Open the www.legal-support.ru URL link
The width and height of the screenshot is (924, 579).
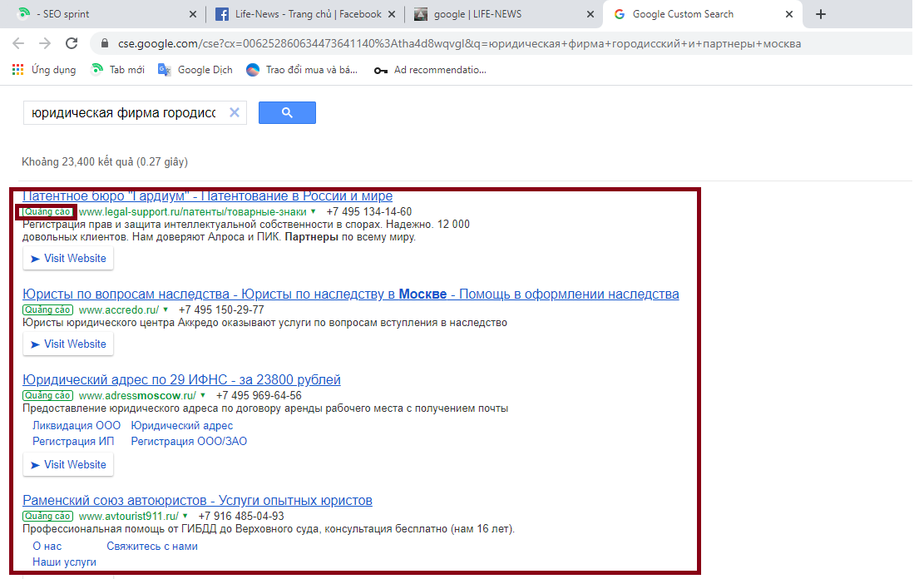click(193, 211)
